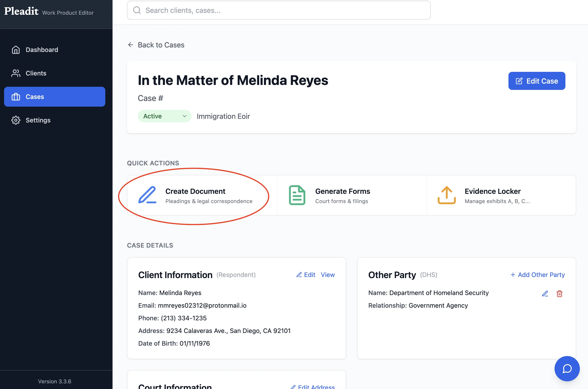Click the green Generate Forms document icon
Viewport: 588px width, 389px height.
click(x=297, y=195)
